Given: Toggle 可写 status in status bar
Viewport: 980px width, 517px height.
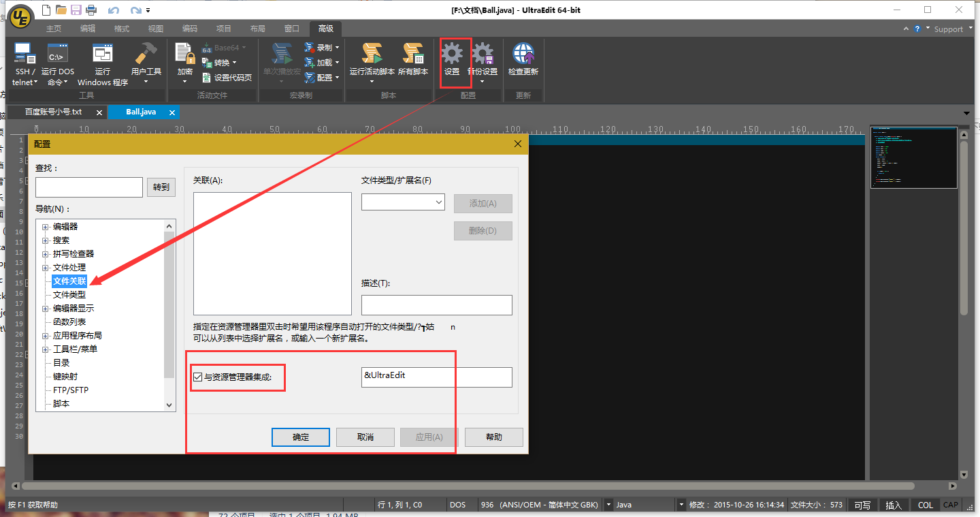Looking at the screenshot, I should point(862,505).
